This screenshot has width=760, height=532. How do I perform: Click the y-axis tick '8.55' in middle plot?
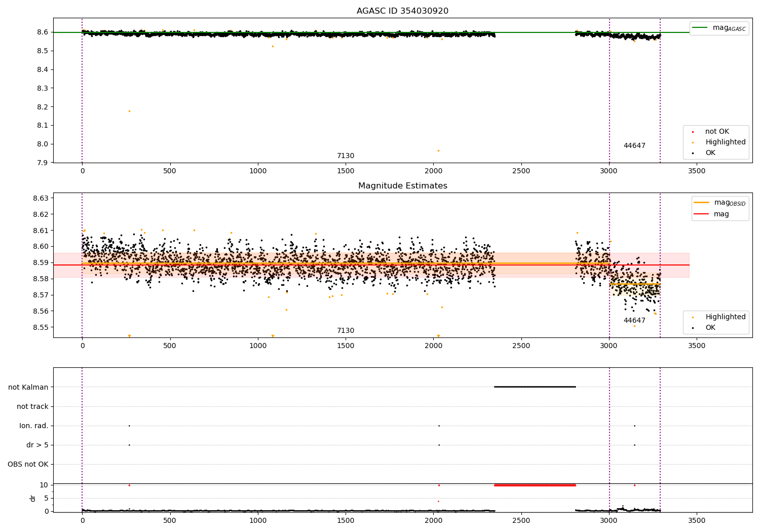[40, 327]
